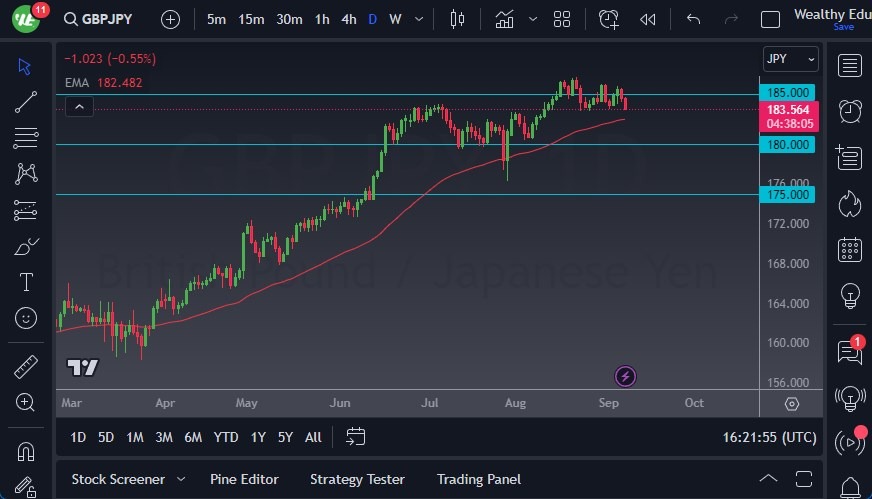The image size is (872, 499).
Task: Collapse the bottom panel with chevron
Action: tap(768, 478)
